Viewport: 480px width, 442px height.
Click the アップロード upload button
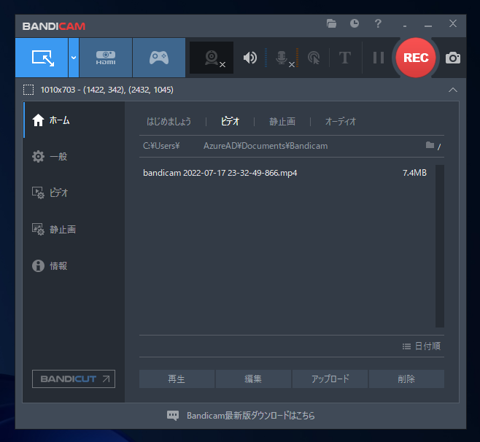[x=330, y=379]
